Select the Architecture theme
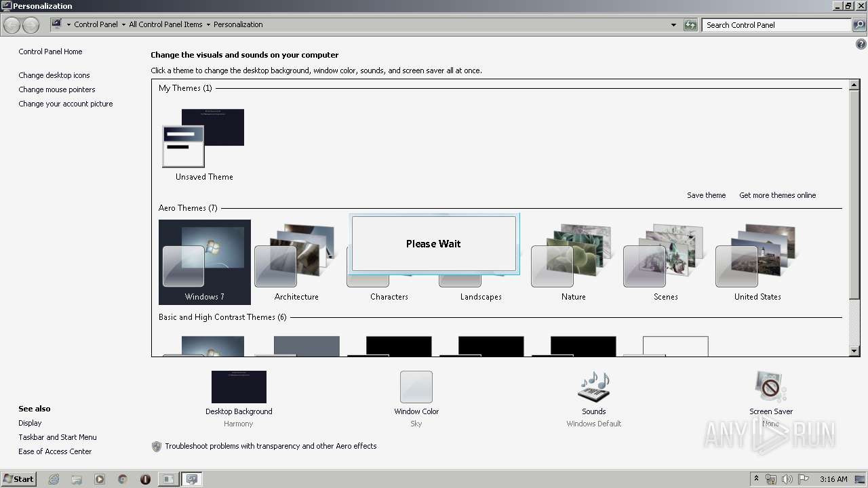Viewport: 868px width, 488px height. click(x=296, y=262)
